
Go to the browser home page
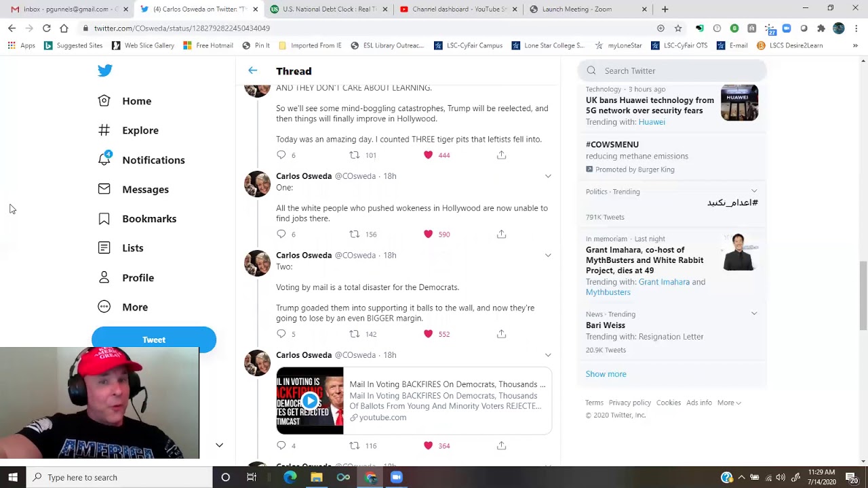point(64,28)
